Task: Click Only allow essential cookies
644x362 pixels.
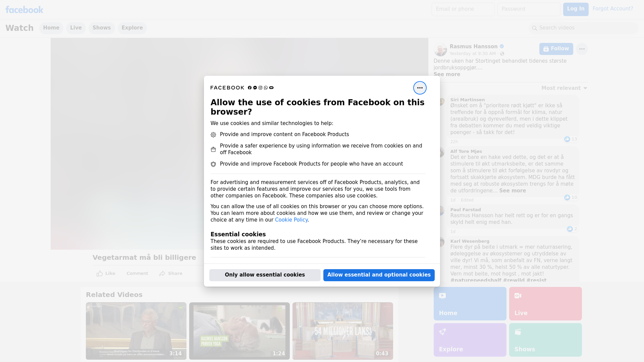Action: pos(265,275)
